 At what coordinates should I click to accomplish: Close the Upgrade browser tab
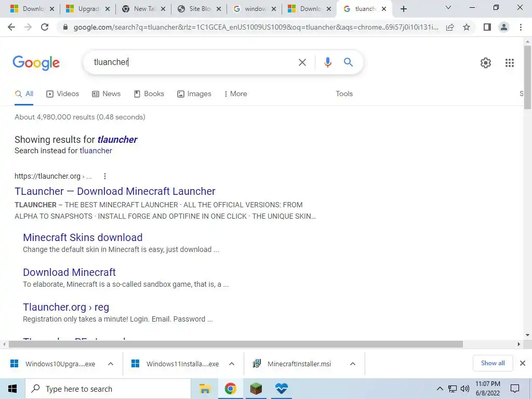[x=108, y=9]
